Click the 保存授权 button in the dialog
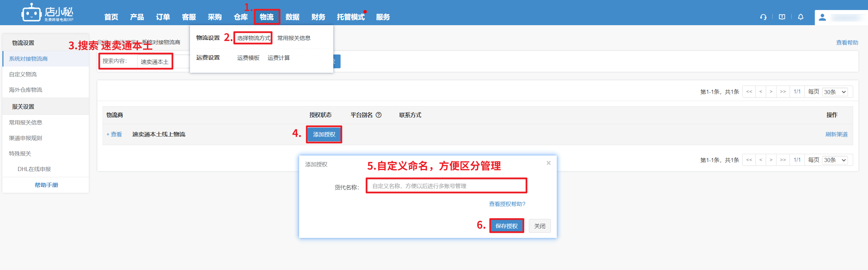 (506, 226)
